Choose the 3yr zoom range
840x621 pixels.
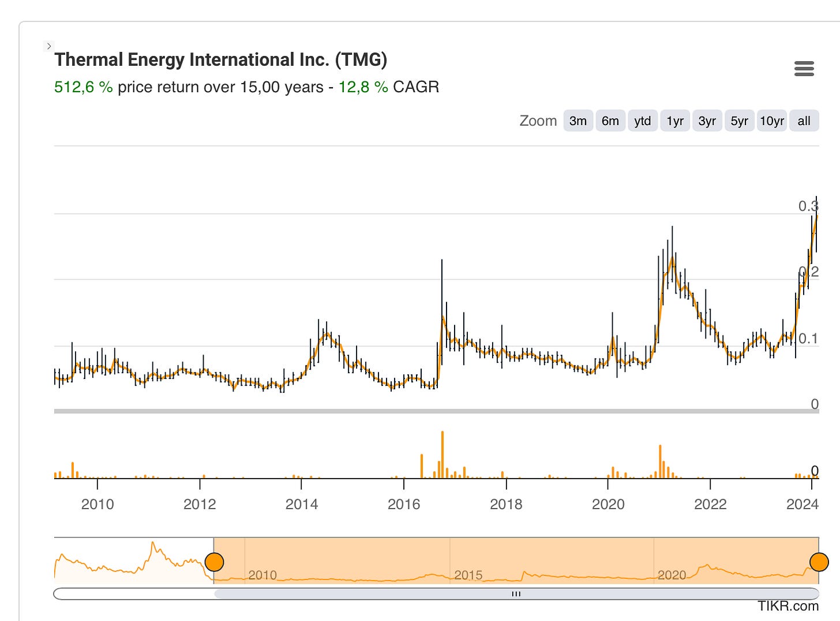(x=707, y=121)
